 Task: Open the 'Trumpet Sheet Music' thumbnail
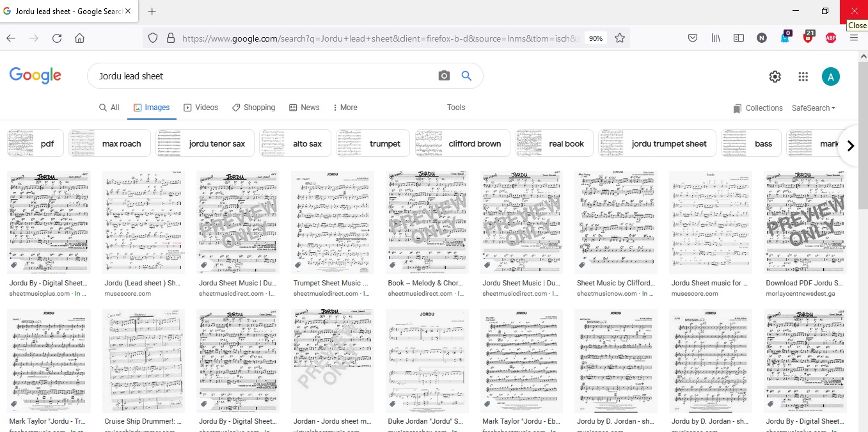[332, 222]
